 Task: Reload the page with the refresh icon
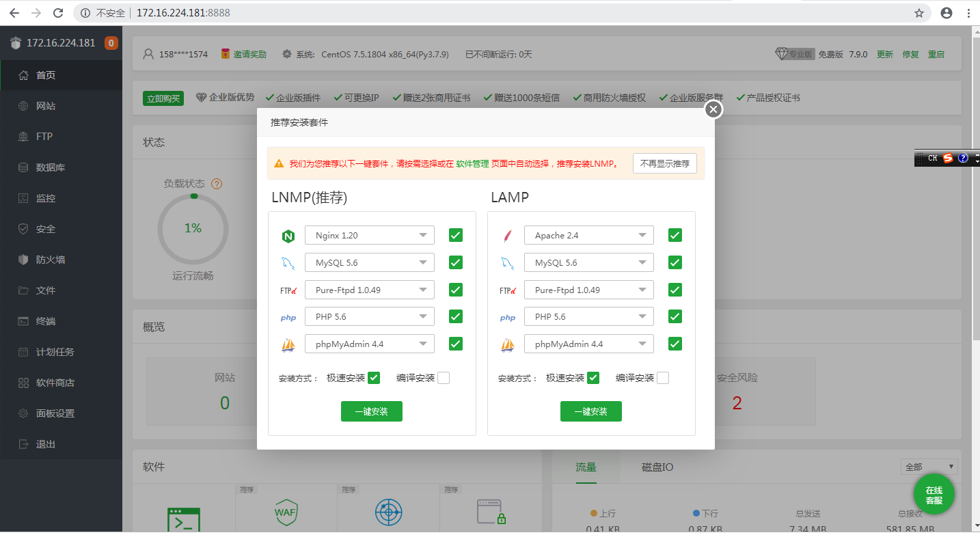[59, 13]
